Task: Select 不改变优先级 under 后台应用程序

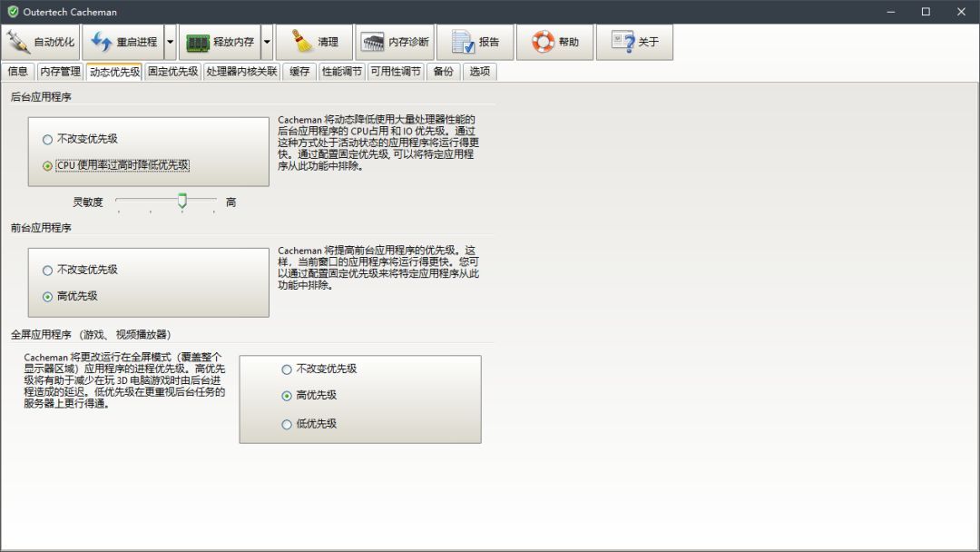Action: point(80,139)
